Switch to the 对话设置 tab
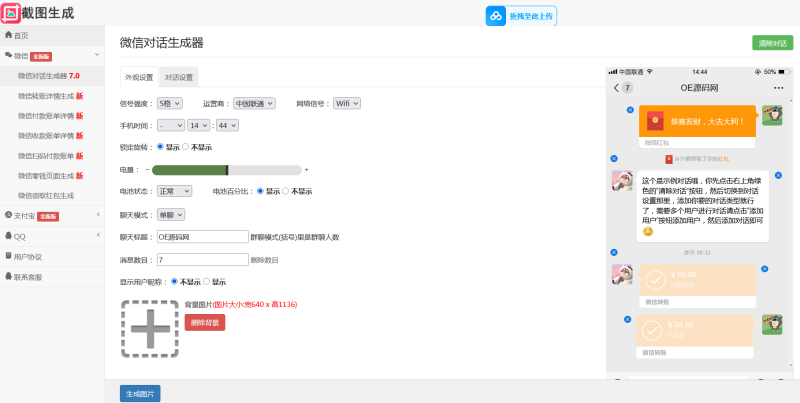The image size is (800, 403). point(179,77)
